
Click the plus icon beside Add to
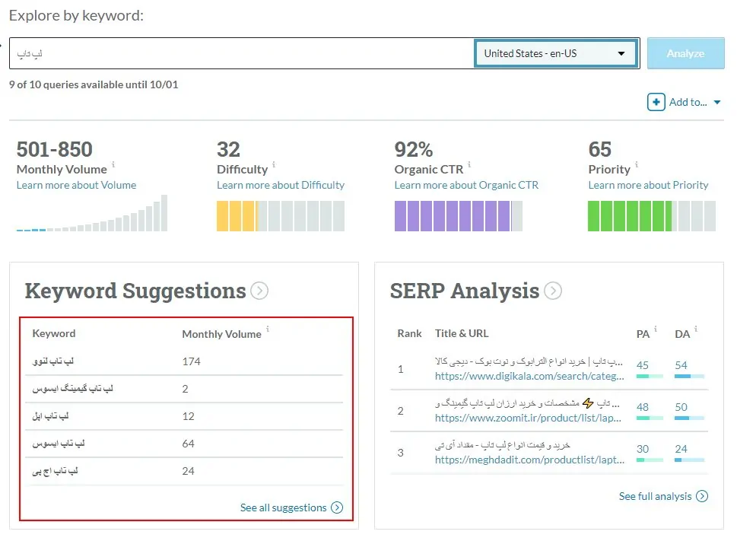[656, 102]
